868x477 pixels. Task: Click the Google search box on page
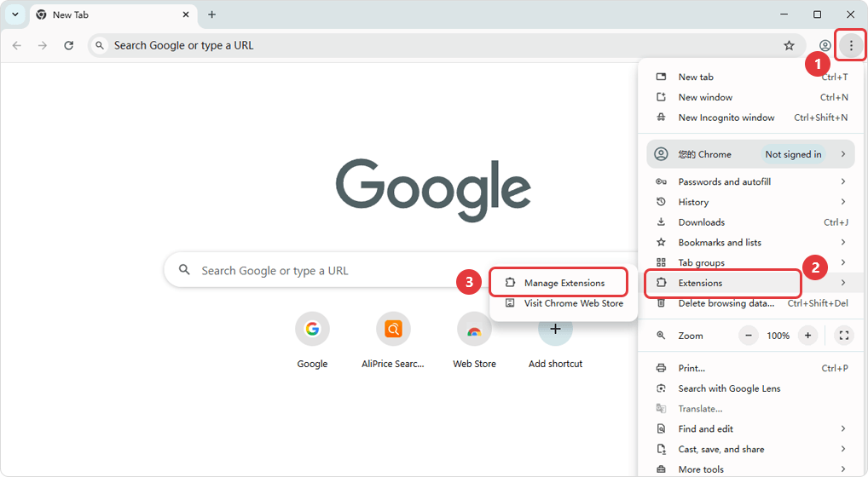(x=341, y=271)
